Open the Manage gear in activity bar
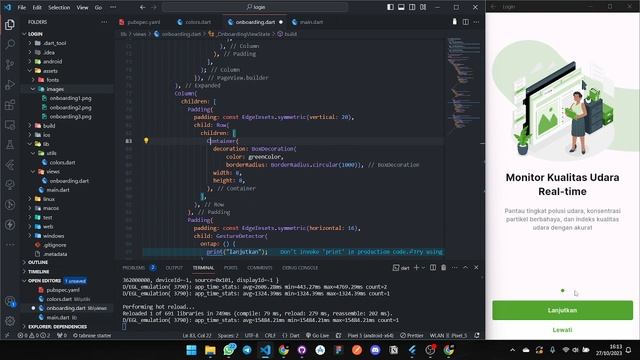Screen dimensions: 640x360 10,321
